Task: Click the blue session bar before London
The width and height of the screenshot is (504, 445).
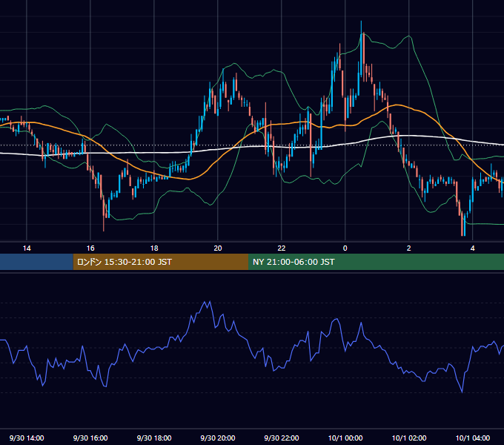Action: tap(36, 262)
